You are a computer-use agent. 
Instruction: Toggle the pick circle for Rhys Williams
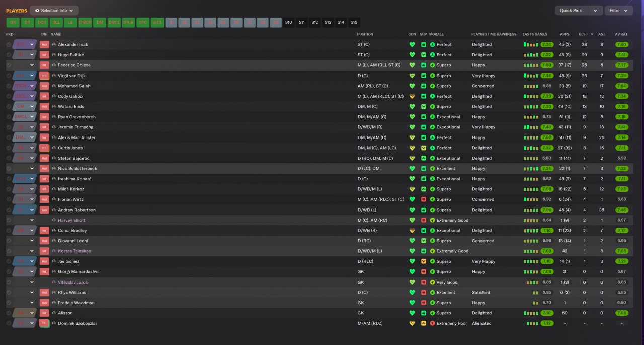[9, 293]
